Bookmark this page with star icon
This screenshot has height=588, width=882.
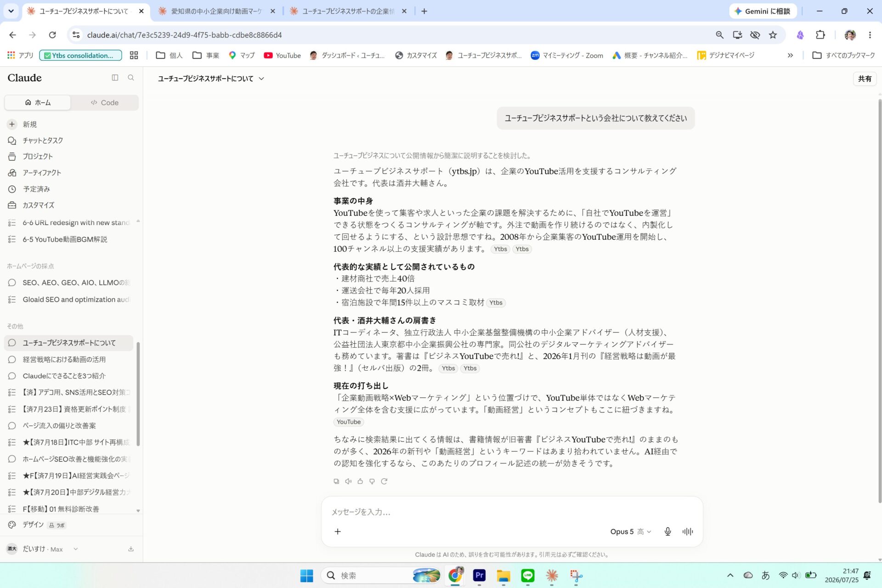pyautogui.click(x=773, y=35)
